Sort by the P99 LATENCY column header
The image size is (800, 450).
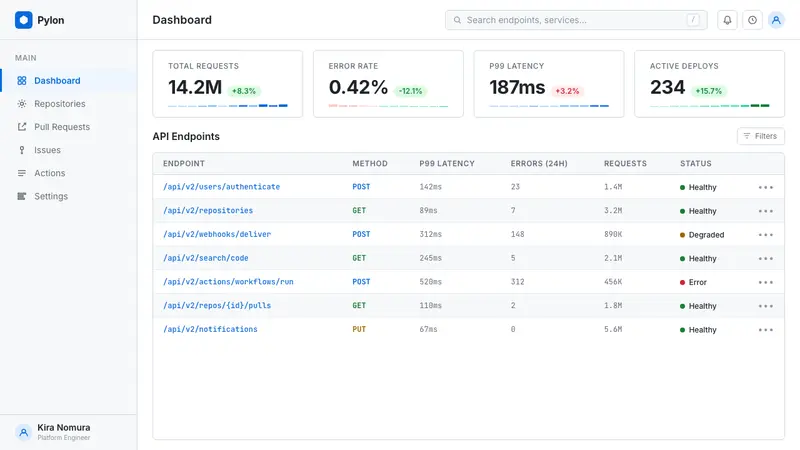click(x=447, y=164)
